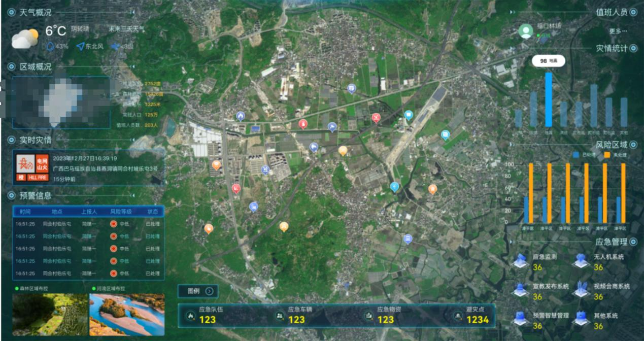Viewport: 644px width, 341px height.
Task: Collapse the 天气概况 panel header arrow
Action: coord(132,12)
